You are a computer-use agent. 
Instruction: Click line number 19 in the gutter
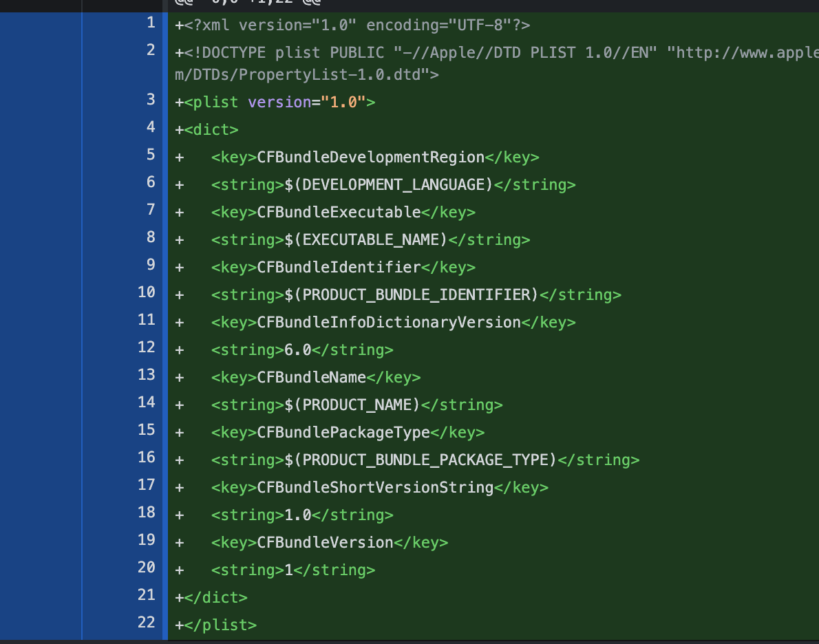point(147,539)
